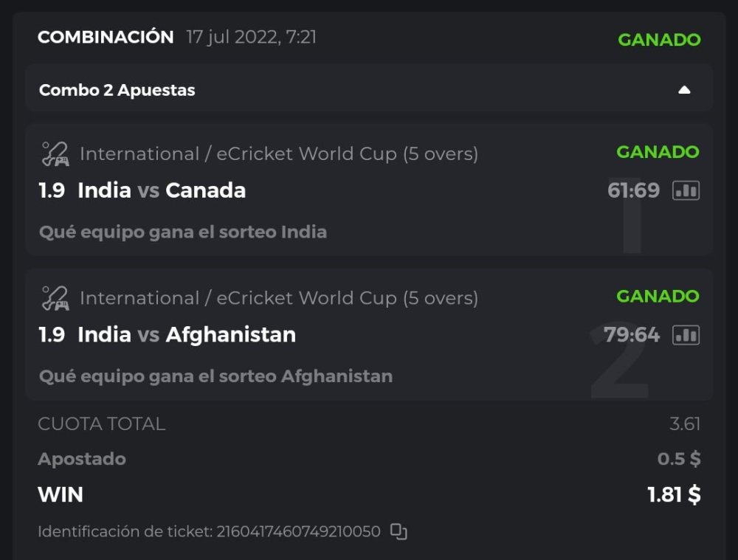
Task: Click the top GANADO status of the combination
Action: pyautogui.click(x=659, y=40)
